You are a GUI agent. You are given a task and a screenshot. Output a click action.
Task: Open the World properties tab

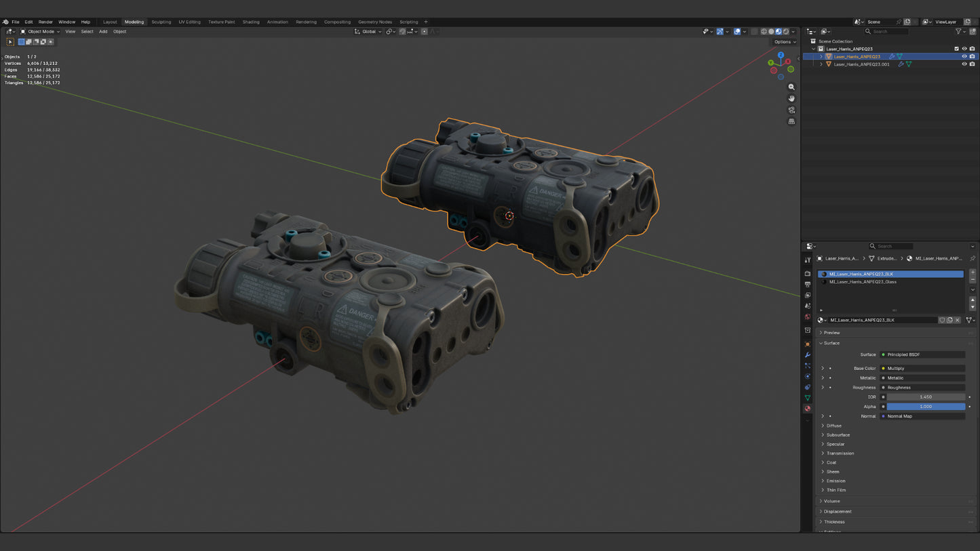(808, 317)
